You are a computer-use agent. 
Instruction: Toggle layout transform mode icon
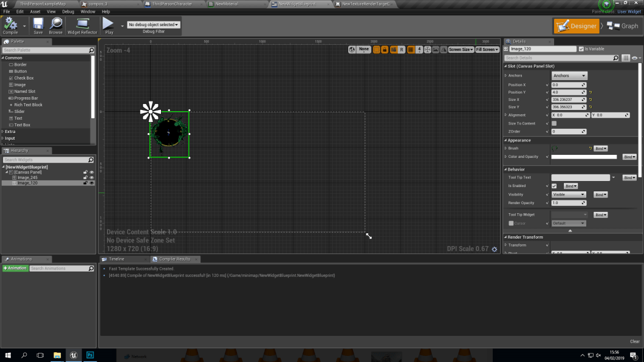point(394,50)
